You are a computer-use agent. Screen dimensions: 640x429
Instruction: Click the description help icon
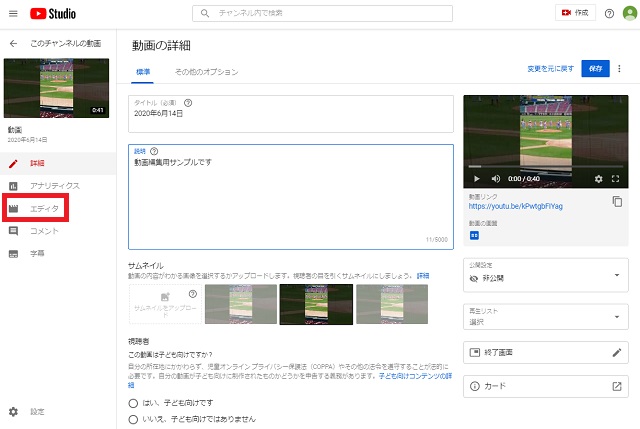pos(154,151)
